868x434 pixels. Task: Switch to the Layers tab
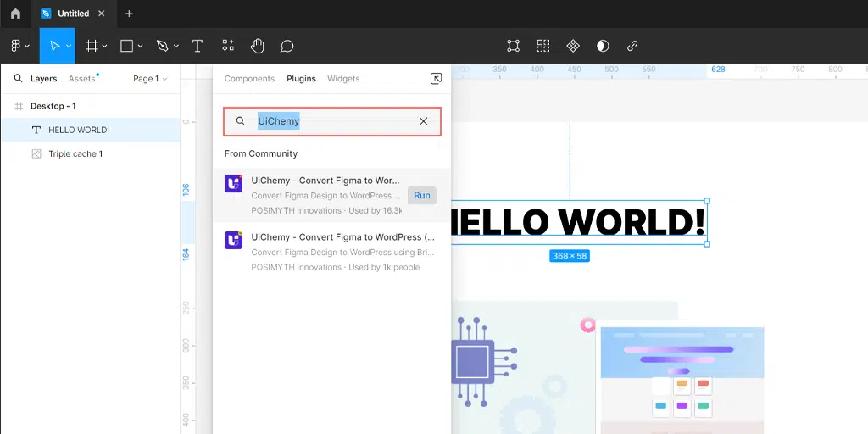click(44, 79)
